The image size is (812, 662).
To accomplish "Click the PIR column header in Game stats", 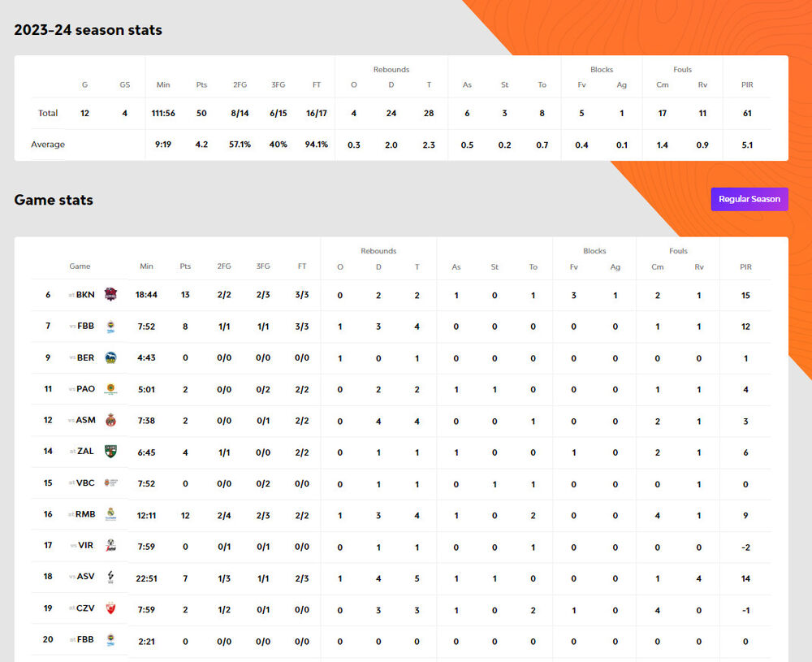I will pos(745,266).
